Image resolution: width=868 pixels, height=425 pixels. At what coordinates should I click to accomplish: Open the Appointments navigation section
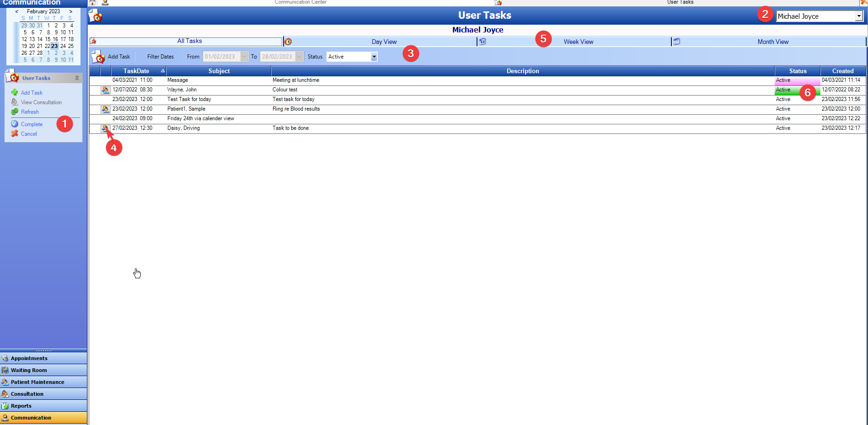tap(43, 358)
